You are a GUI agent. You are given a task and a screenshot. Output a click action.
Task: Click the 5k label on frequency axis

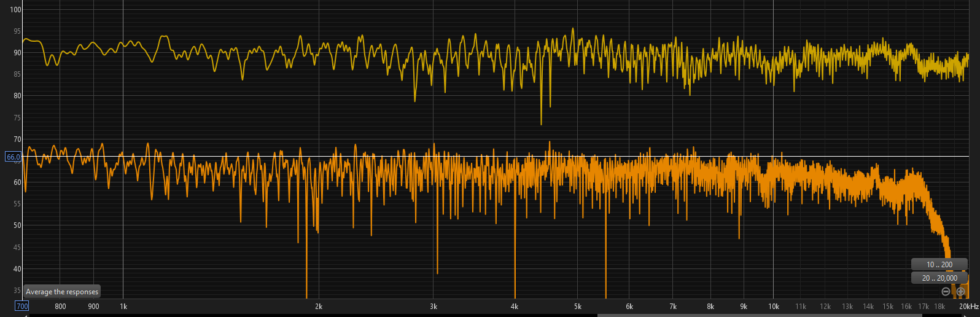tap(578, 306)
